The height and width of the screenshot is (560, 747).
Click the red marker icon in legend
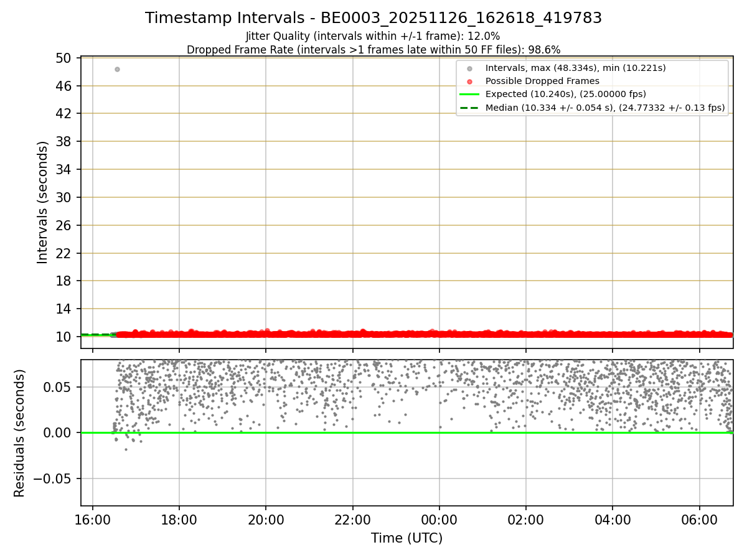(469, 82)
